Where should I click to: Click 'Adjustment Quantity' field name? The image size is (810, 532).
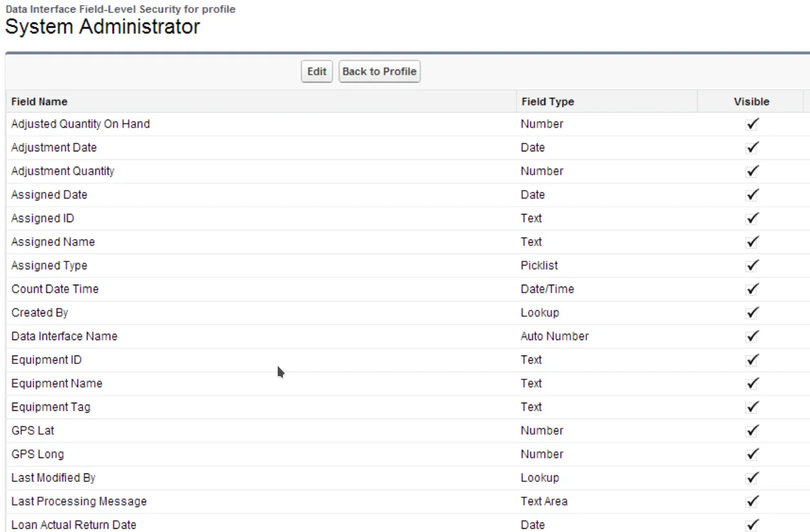pyautogui.click(x=63, y=171)
